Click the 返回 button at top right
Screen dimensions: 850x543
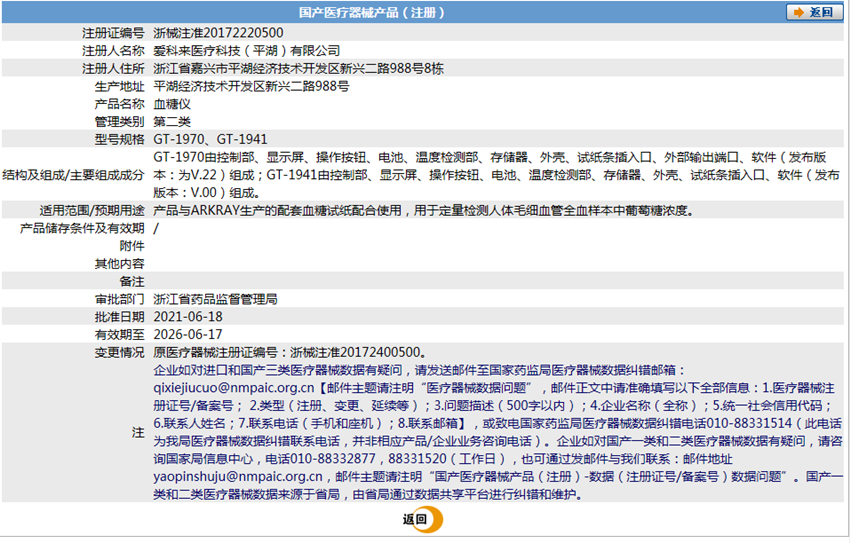[x=814, y=12]
